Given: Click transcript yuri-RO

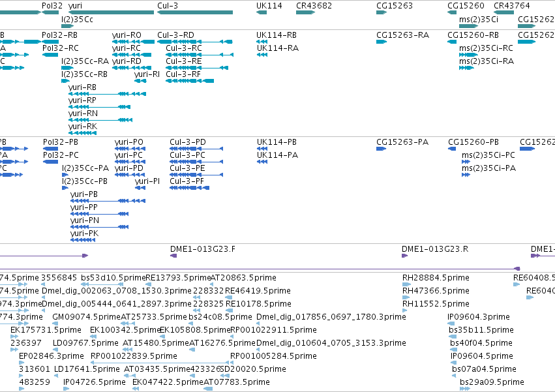Looking at the screenshot, I should 127,35.
